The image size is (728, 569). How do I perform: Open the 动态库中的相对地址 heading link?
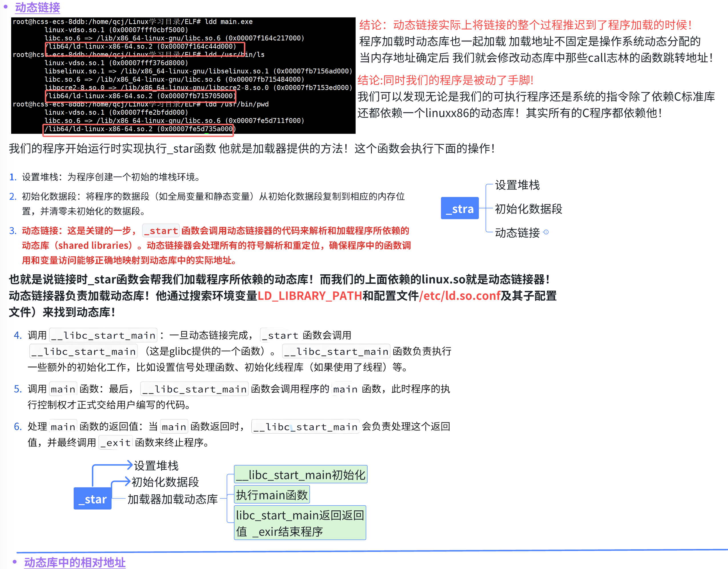pyautogui.click(x=75, y=562)
